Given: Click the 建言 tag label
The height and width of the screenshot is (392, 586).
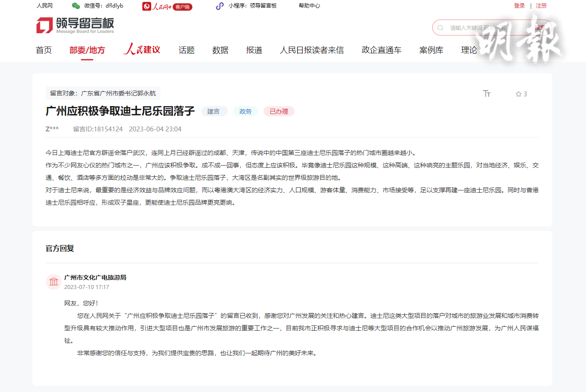Looking at the screenshot, I should point(214,111).
